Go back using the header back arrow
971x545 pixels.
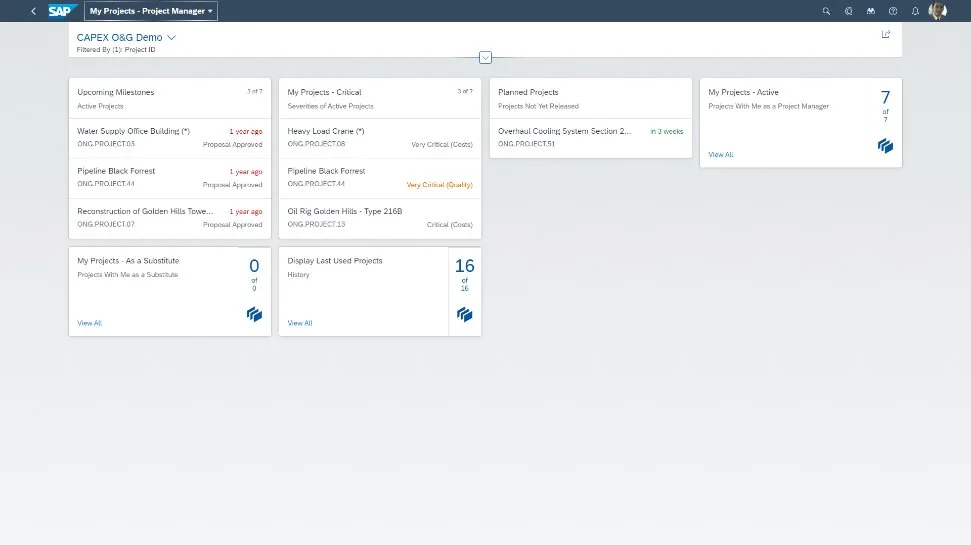pos(33,11)
